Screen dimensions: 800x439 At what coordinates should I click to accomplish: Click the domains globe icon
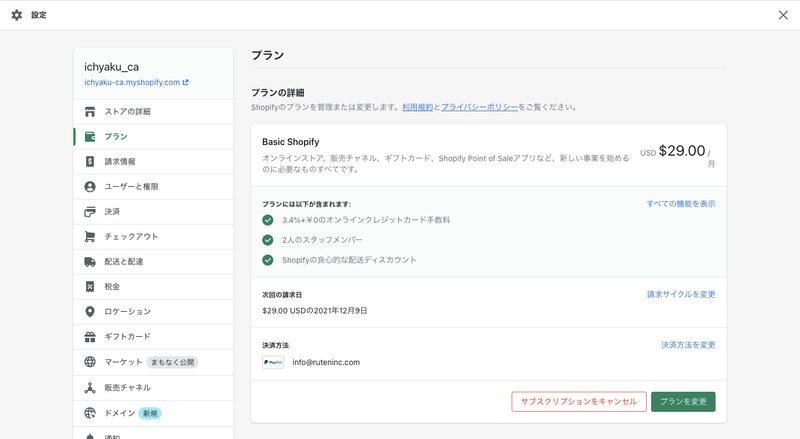click(x=90, y=413)
